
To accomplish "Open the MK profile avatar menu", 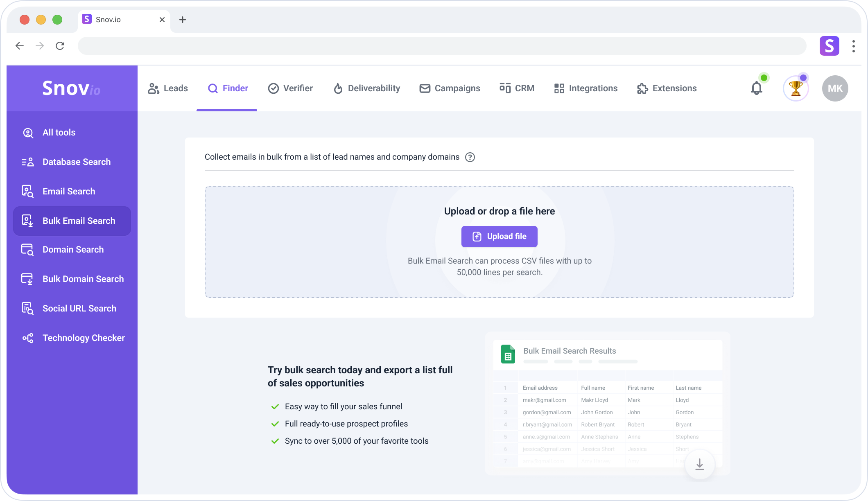I will 835,88.
